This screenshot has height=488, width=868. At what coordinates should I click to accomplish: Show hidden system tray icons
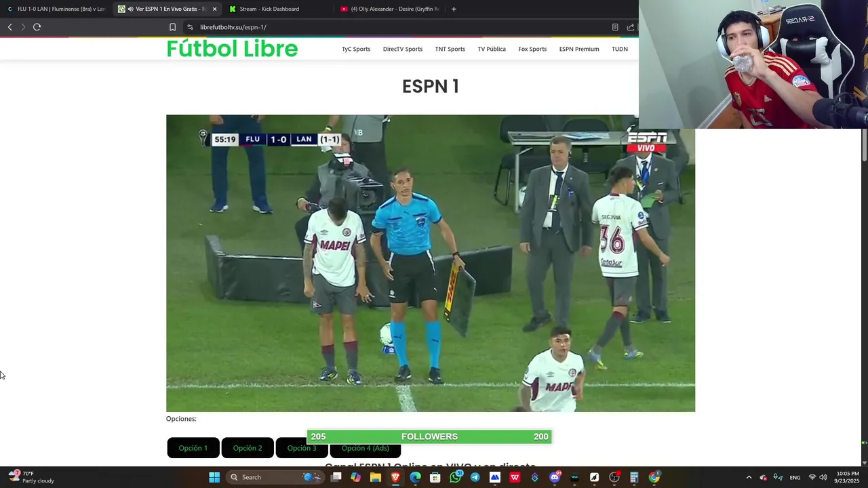749,477
